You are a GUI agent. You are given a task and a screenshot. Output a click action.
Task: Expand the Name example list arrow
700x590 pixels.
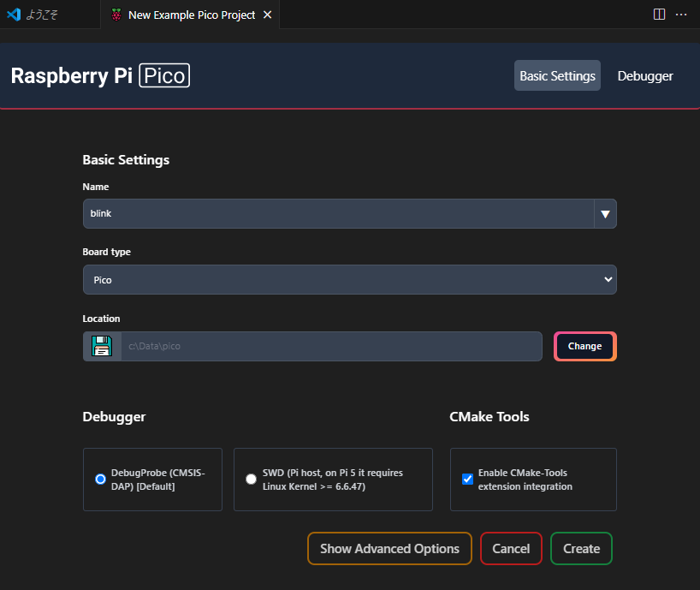point(605,214)
